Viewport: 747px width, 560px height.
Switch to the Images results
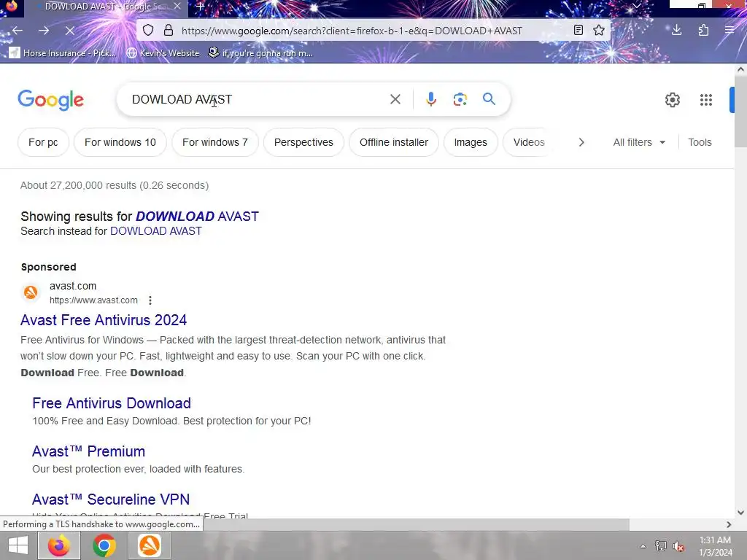pos(471,142)
